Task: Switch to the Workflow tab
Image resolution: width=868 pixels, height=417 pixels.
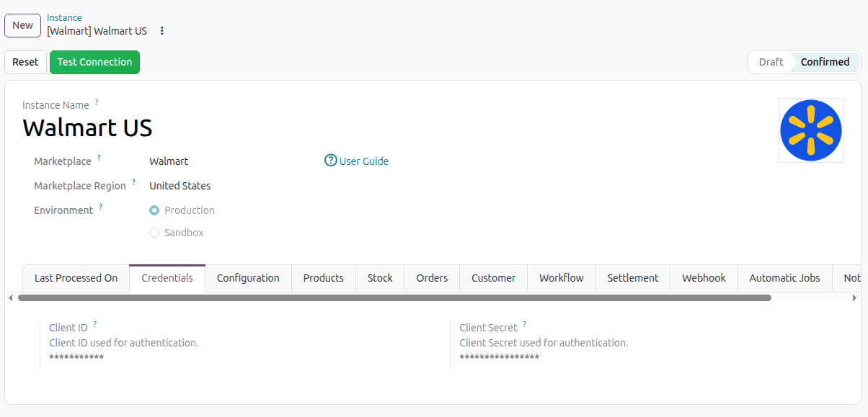Action: point(562,278)
